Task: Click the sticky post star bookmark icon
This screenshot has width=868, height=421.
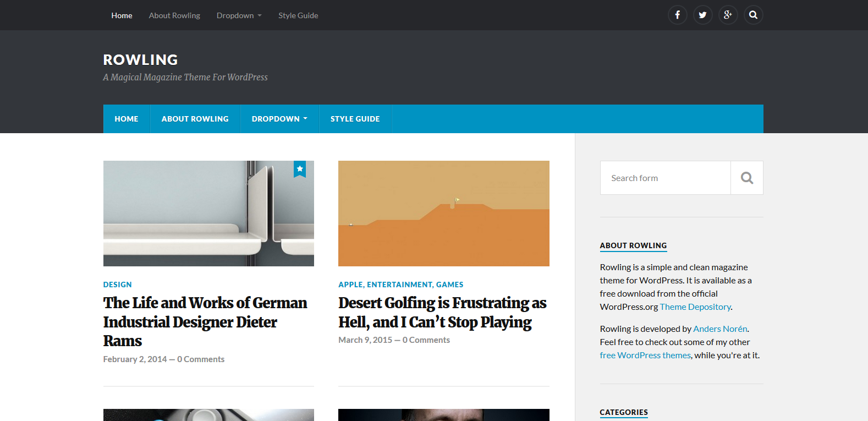Action: (299, 169)
